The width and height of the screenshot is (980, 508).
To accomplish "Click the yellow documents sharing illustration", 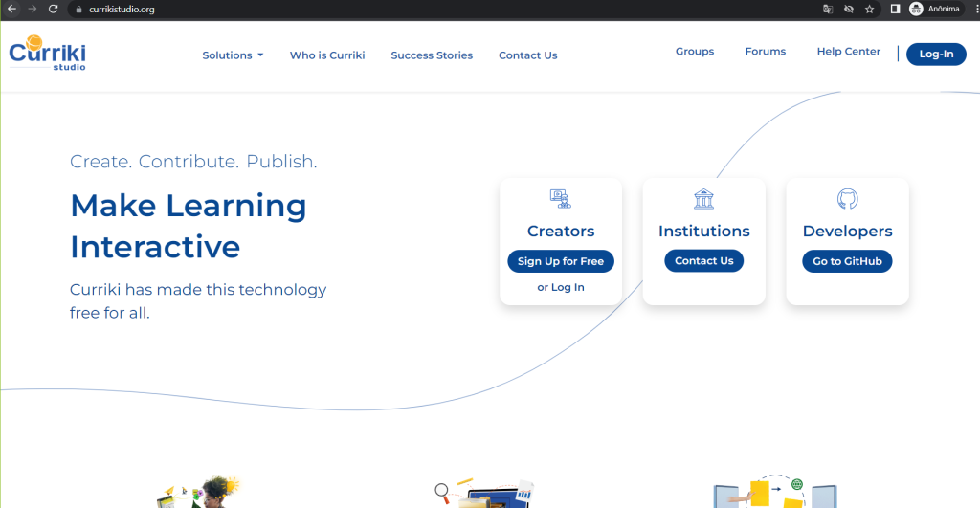I will [775, 491].
